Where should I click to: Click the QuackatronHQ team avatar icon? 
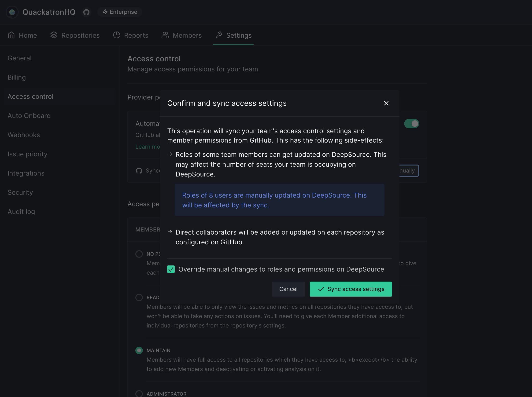tap(12, 12)
